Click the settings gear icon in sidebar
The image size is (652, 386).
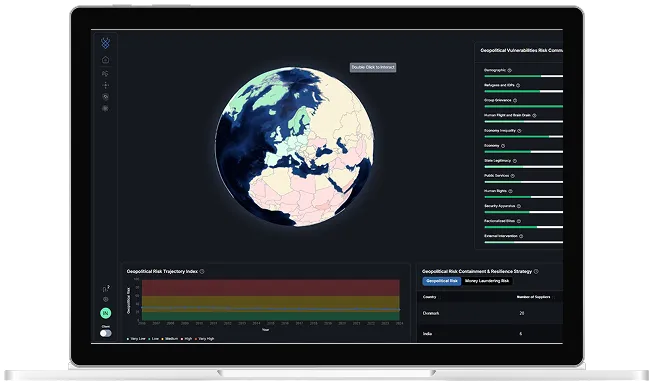pos(106,299)
